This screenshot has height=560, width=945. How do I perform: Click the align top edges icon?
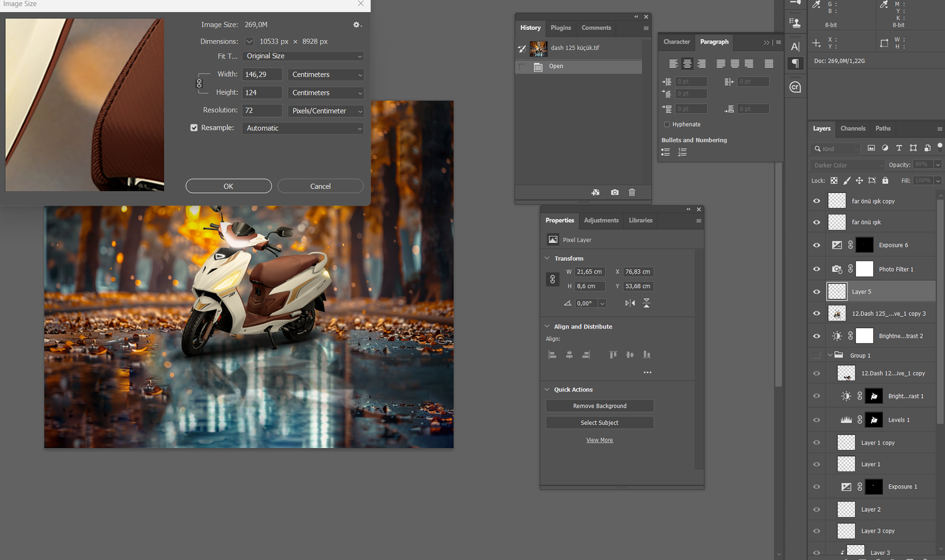tap(613, 355)
